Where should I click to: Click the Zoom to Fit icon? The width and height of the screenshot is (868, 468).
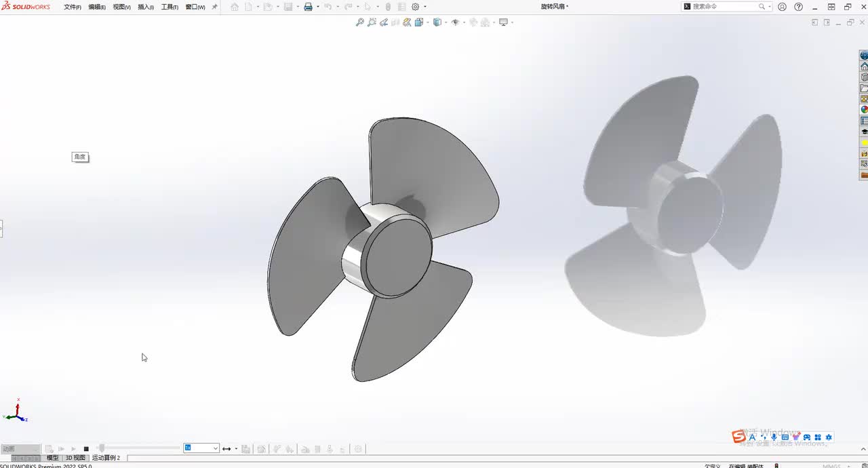click(360, 22)
